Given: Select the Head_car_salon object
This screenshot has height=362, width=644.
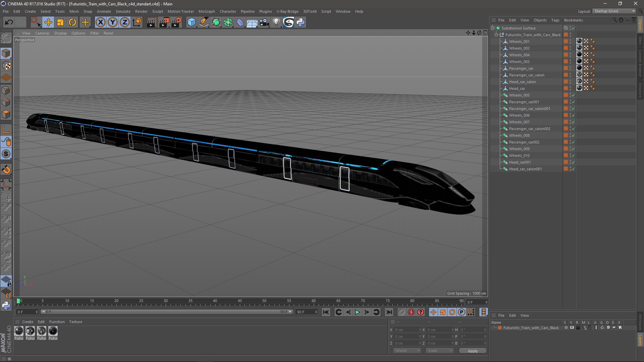Looking at the screenshot, I should [x=522, y=82].
